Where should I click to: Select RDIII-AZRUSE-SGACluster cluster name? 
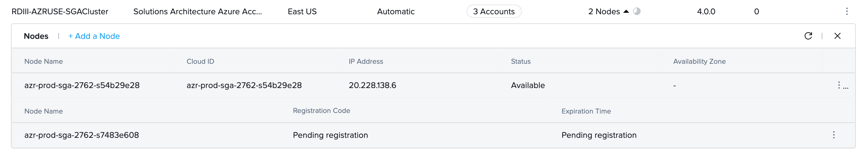(60, 12)
